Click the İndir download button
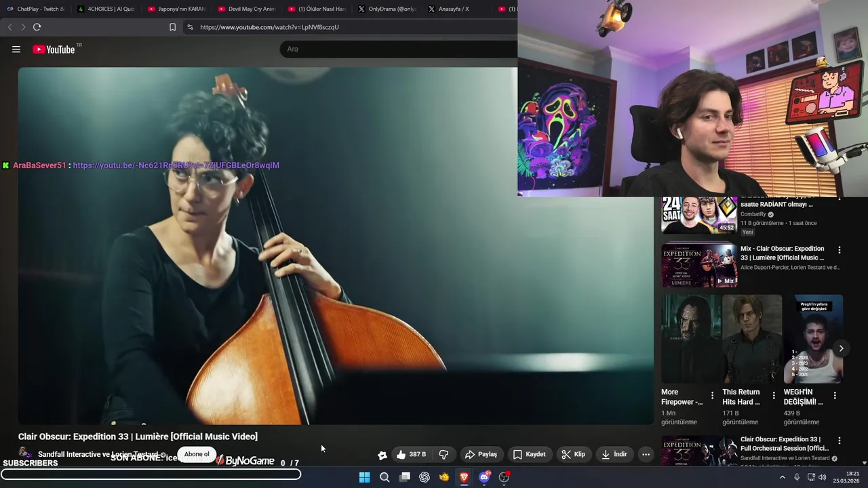868x488 pixels. 614,454
